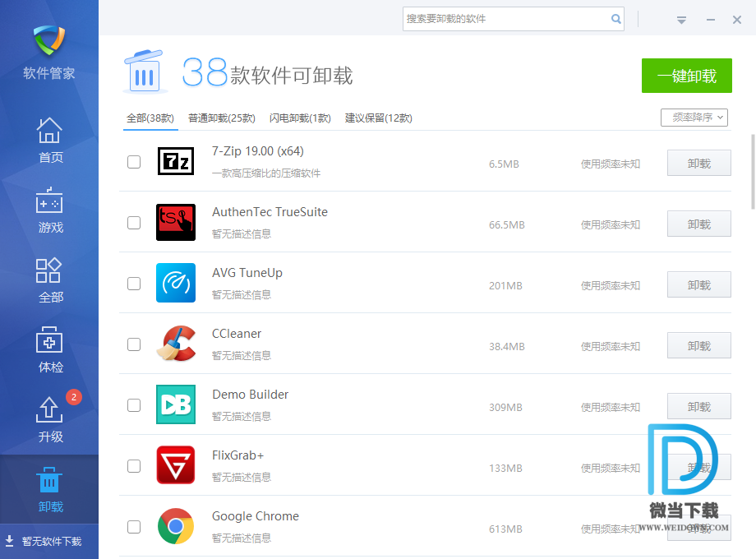Click the search magnifier icon
756x559 pixels.
coord(615,19)
